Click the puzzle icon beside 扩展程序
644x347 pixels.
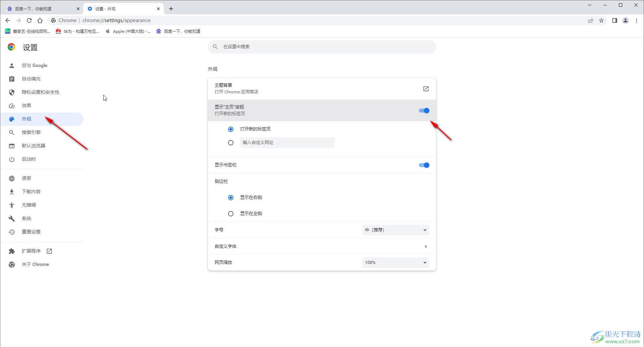pyautogui.click(x=12, y=251)
